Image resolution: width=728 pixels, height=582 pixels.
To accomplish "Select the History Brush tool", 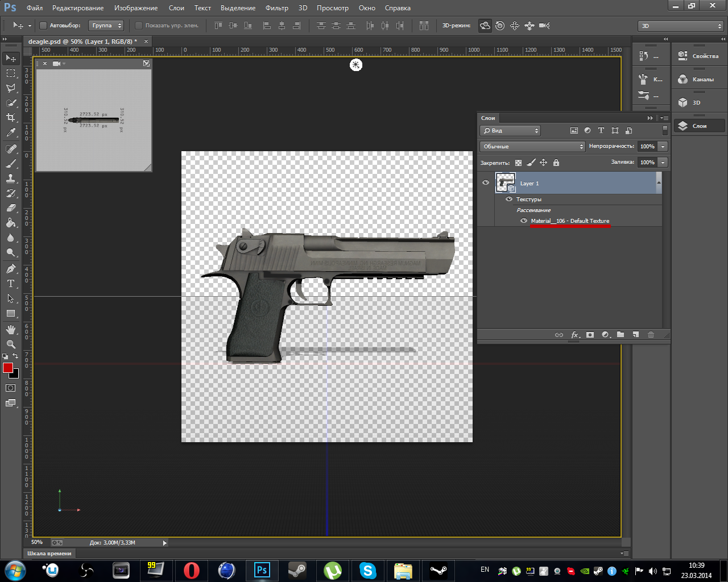I will 11,193.
